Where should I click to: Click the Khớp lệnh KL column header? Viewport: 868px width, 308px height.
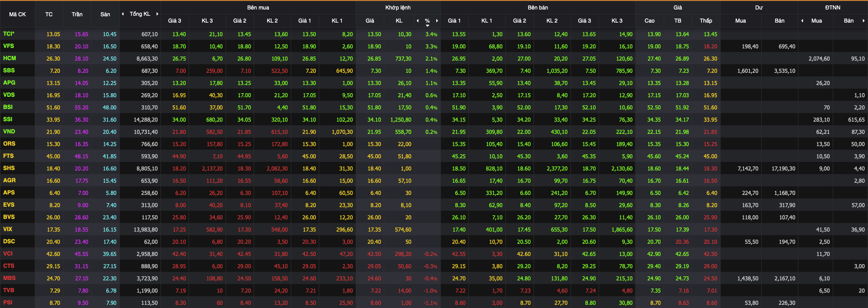pos(399,21)
